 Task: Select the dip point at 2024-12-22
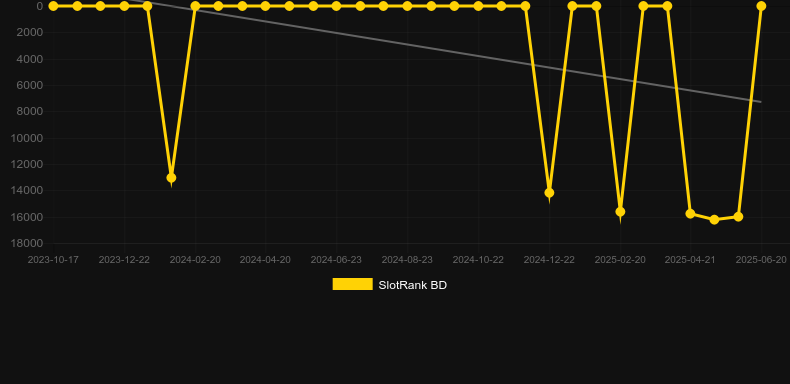[549, 193]
